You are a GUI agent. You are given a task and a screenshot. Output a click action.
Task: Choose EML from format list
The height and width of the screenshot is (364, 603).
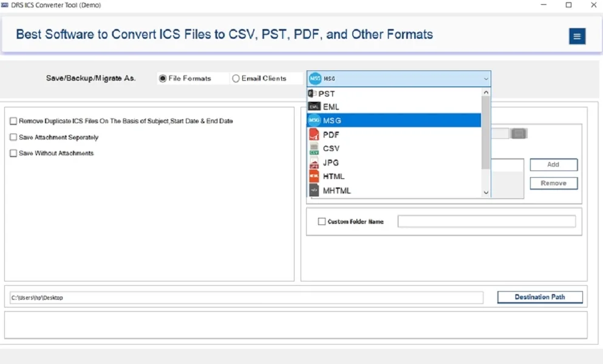(x=393, y=107)
